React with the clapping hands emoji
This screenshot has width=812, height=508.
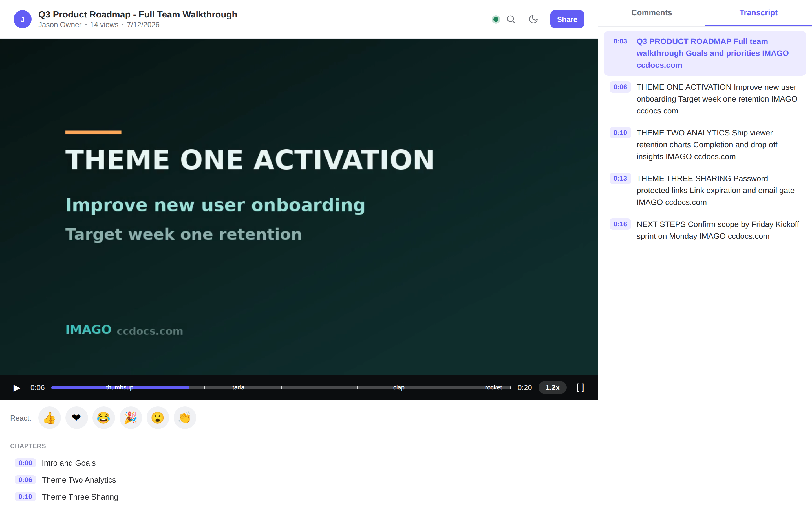click(185, 418)
